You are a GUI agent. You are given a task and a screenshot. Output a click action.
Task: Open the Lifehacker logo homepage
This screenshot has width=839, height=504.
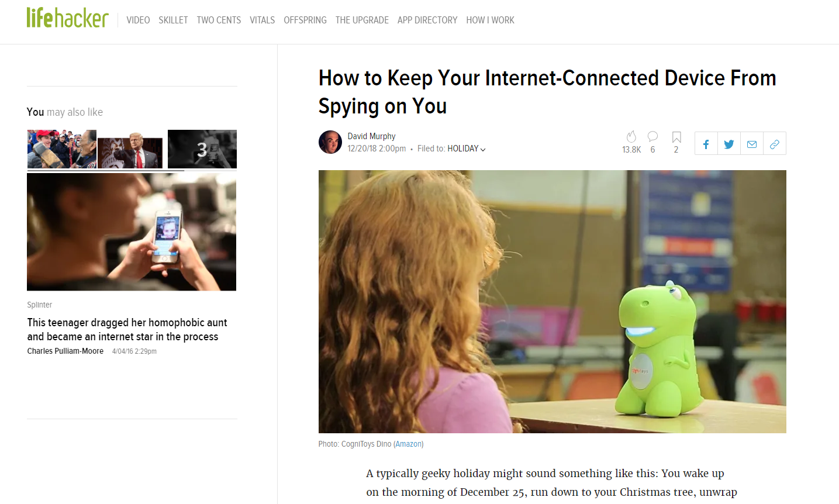67,18
